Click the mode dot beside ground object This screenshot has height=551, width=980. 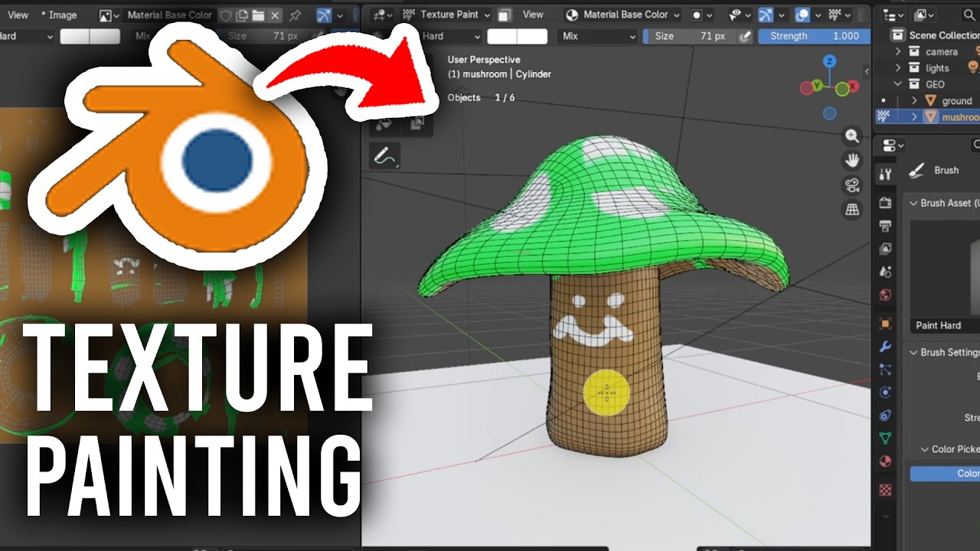pos(884,100)
